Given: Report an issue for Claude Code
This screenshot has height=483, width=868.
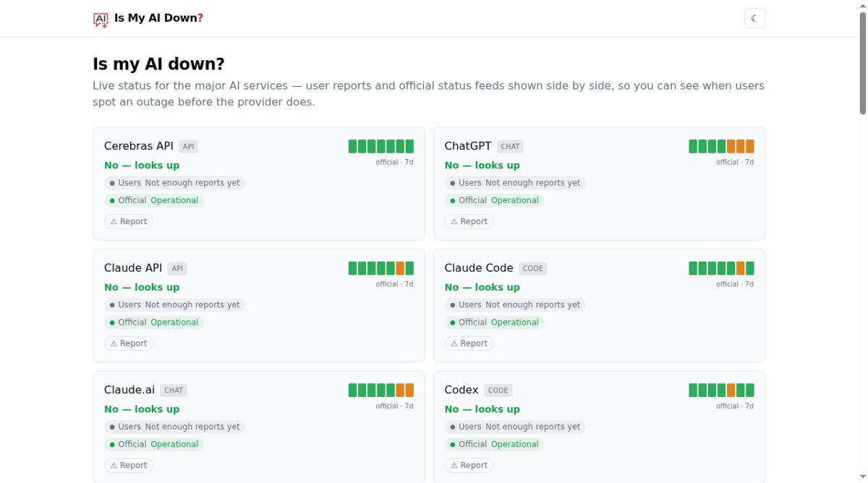Looking at the screenshot, I should tap(469, 343).
